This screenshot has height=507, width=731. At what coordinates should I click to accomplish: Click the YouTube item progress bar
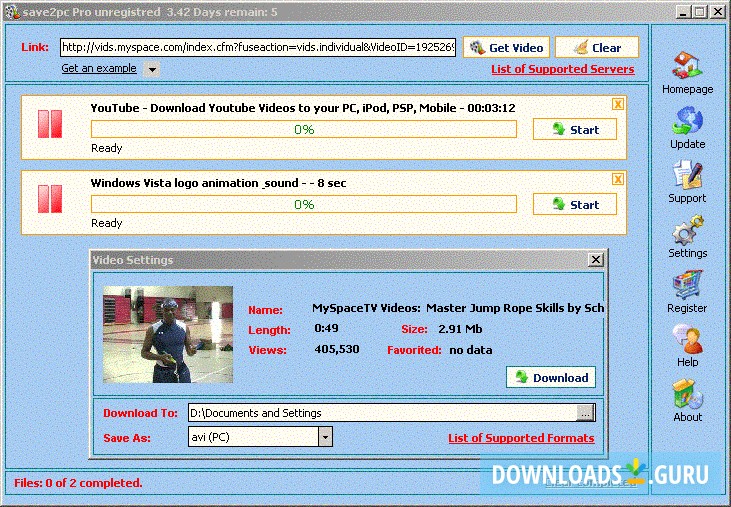pos(304,129)
